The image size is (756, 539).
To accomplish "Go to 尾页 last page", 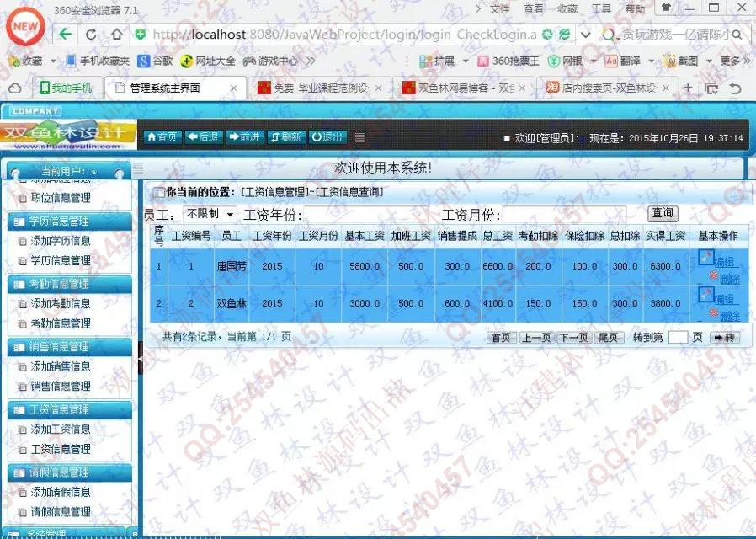I will pyautogui.click(x=609, y=338).
